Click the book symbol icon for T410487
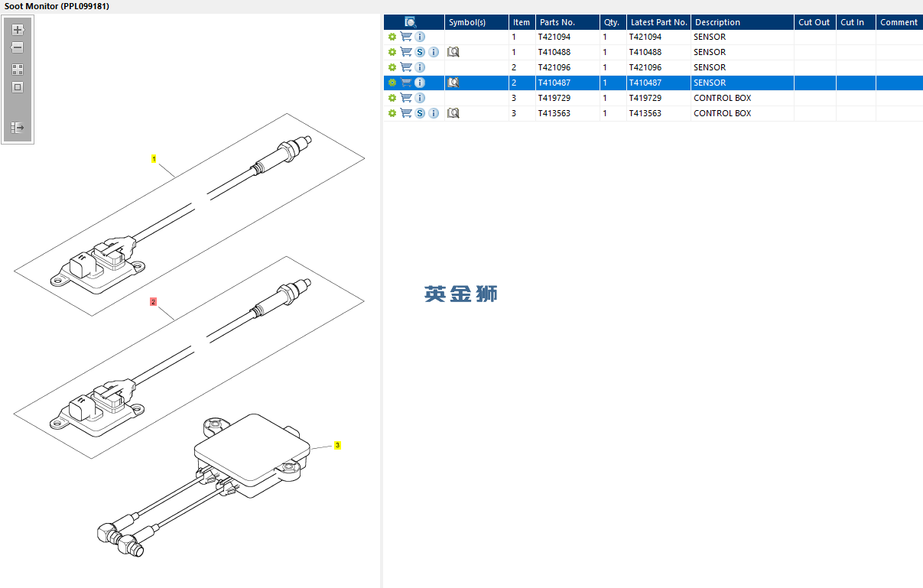The width and height of the screenshot is (923, 588). click(453, 83)
